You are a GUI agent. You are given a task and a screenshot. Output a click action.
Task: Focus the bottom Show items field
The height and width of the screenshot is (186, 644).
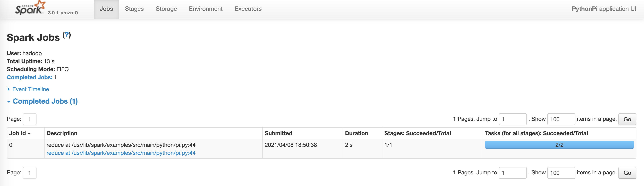click(x=561, y=173)
